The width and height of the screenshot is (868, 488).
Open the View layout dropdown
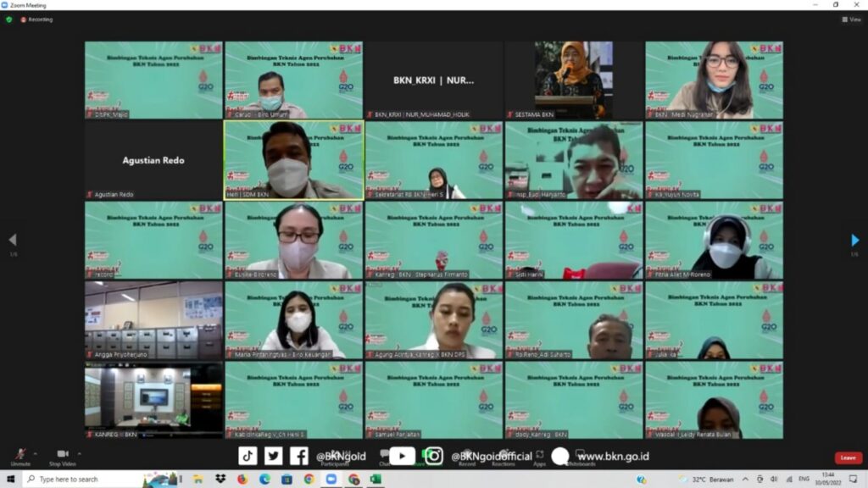[x=851, y=19]
